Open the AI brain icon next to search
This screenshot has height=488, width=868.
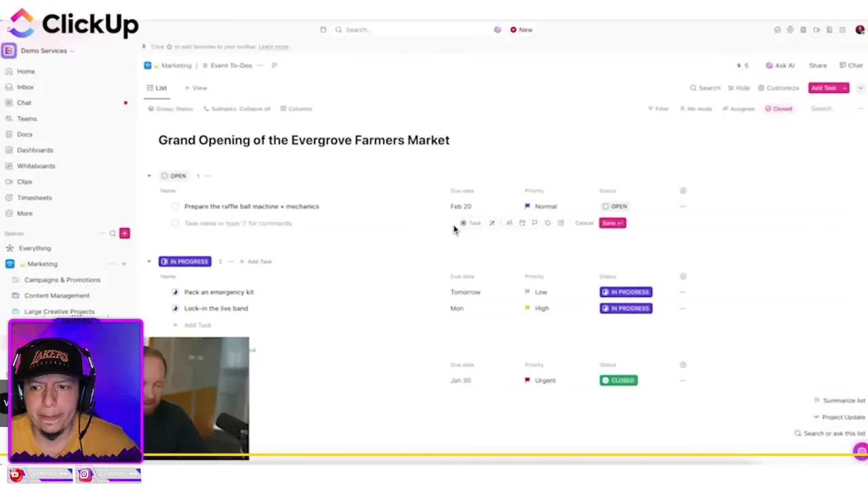(x=498, y=30)
